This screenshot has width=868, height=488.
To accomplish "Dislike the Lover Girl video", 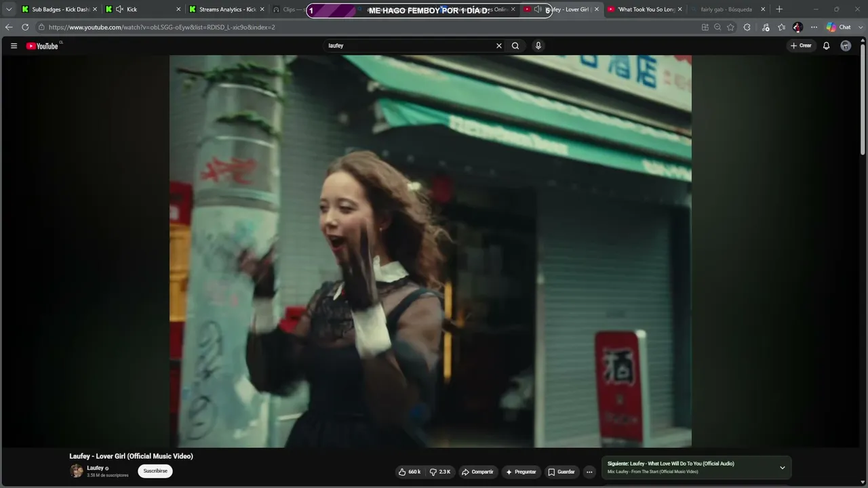I will tap(440, 472).
